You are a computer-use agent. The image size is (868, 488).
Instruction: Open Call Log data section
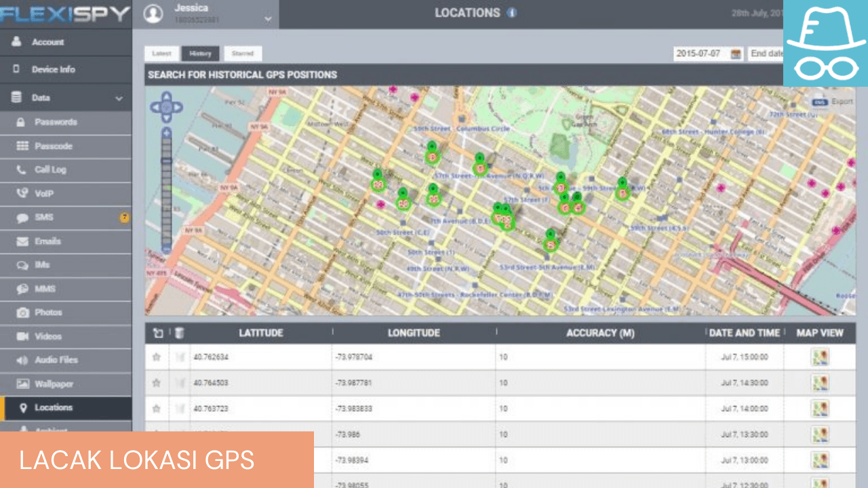coord(66,169)
